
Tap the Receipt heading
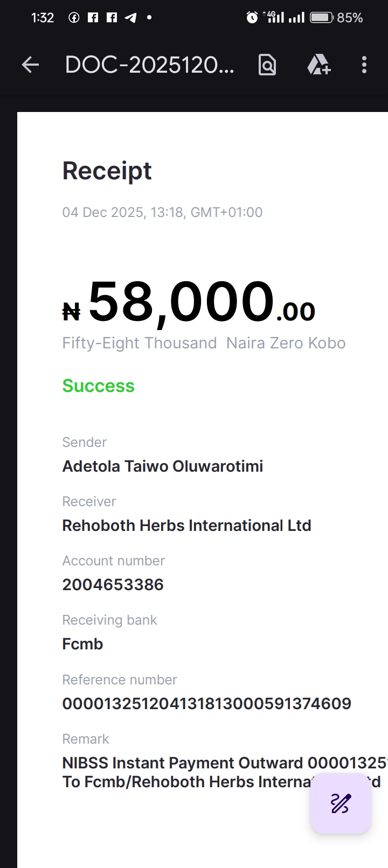(x=107, y=171)
